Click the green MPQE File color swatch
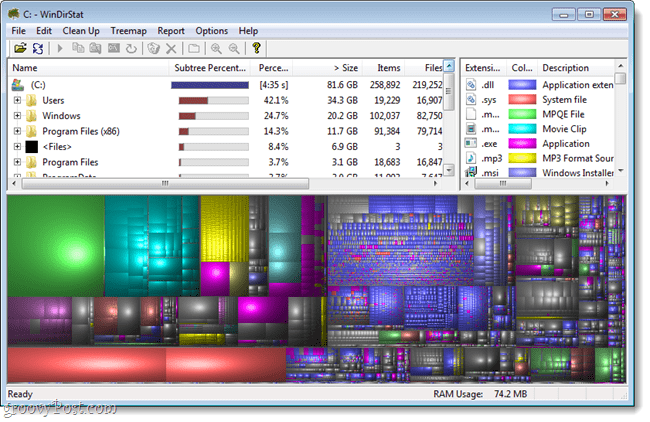The height and width of the screenshot is (422, 650). (x=522, y=114)
